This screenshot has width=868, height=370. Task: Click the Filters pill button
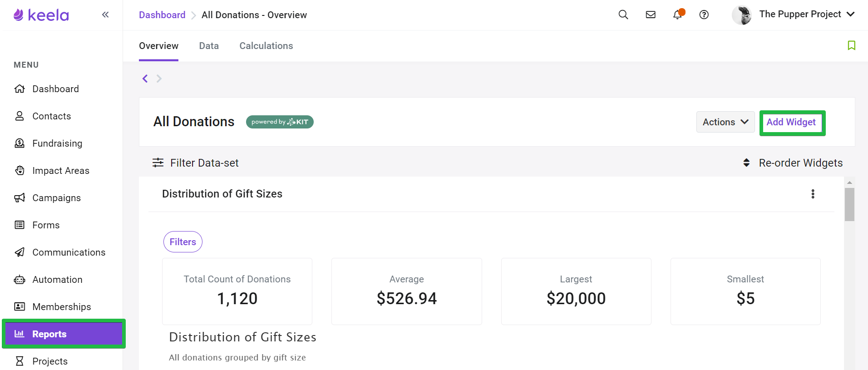tap(183, 242)
